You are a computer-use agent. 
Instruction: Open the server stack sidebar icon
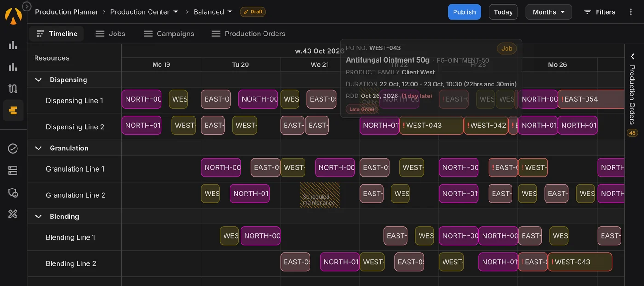point(13,171)
